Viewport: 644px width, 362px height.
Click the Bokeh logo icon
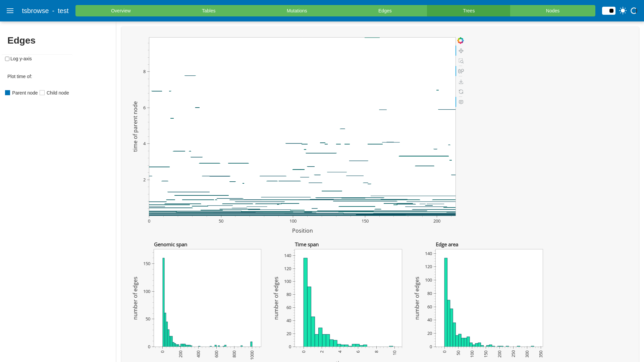(x=461, y=41)
